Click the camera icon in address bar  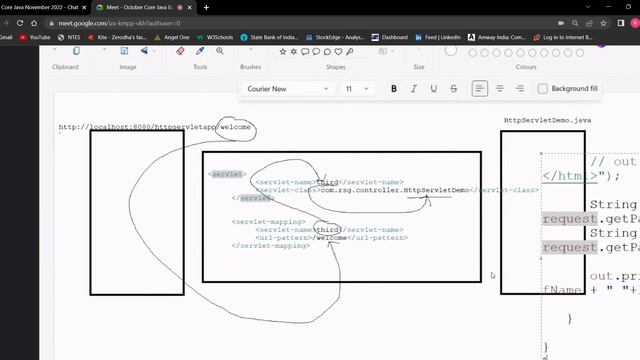pyautogui.click(x=561, y=23)
